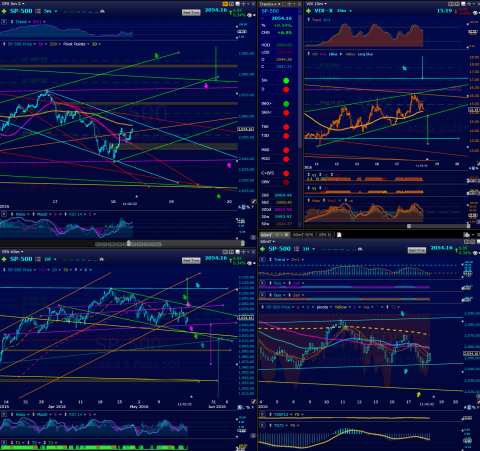Click the orange highlighted icon in the top-left chart title bar
The width and height of the screenshot is (480, 451).
[x=225, y=4]
